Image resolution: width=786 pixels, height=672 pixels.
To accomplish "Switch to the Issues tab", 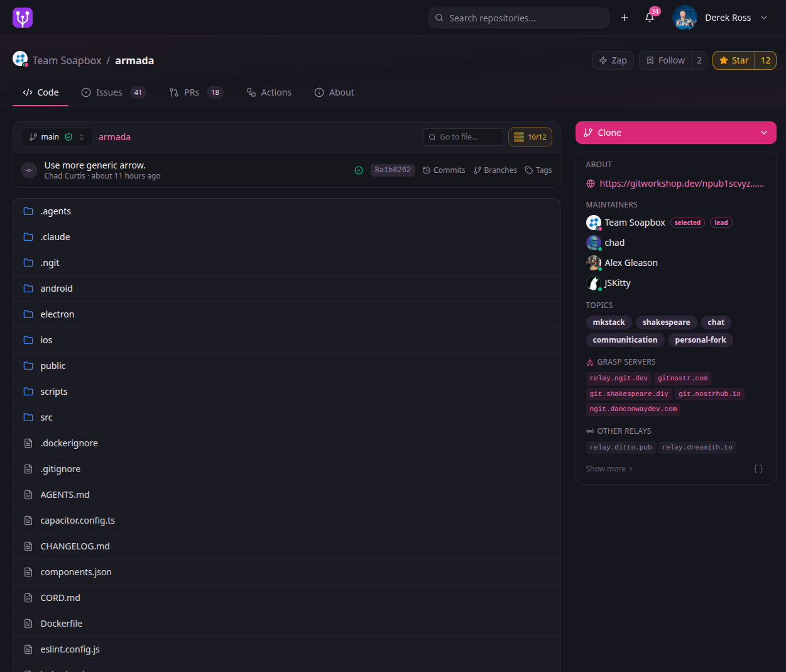I will click(x=114, y=92).
